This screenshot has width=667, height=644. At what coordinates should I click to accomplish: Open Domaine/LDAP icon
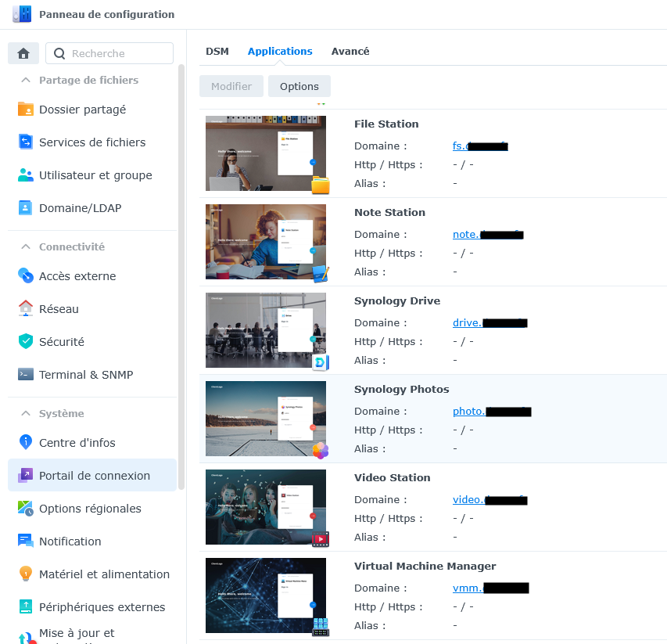[26, 207]
